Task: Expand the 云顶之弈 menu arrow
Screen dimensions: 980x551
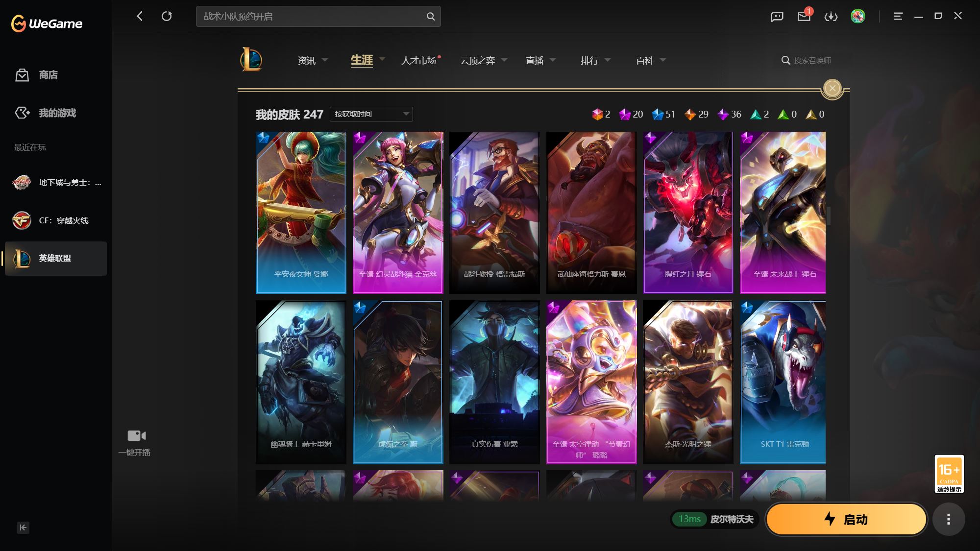Action: (x=504, y=60)
